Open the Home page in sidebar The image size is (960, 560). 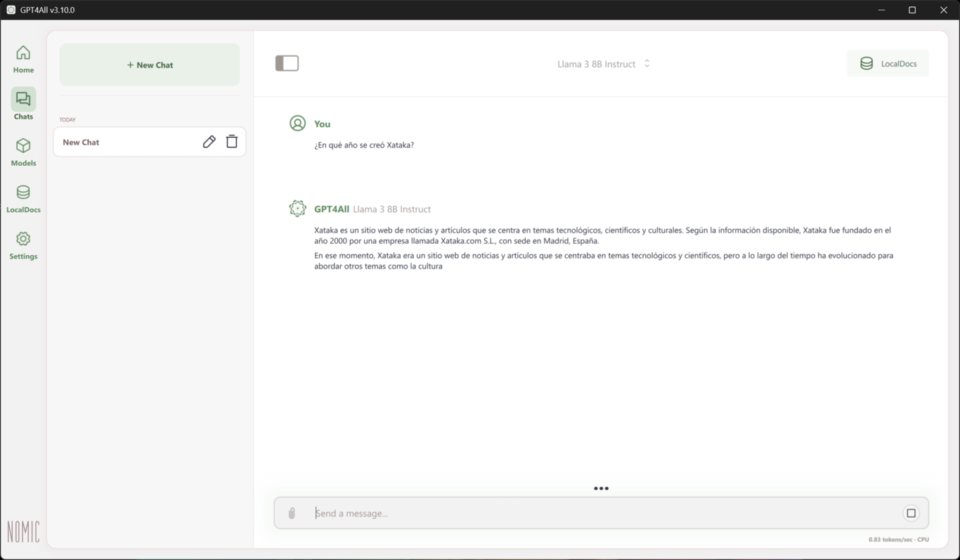[x=23, y=59]
